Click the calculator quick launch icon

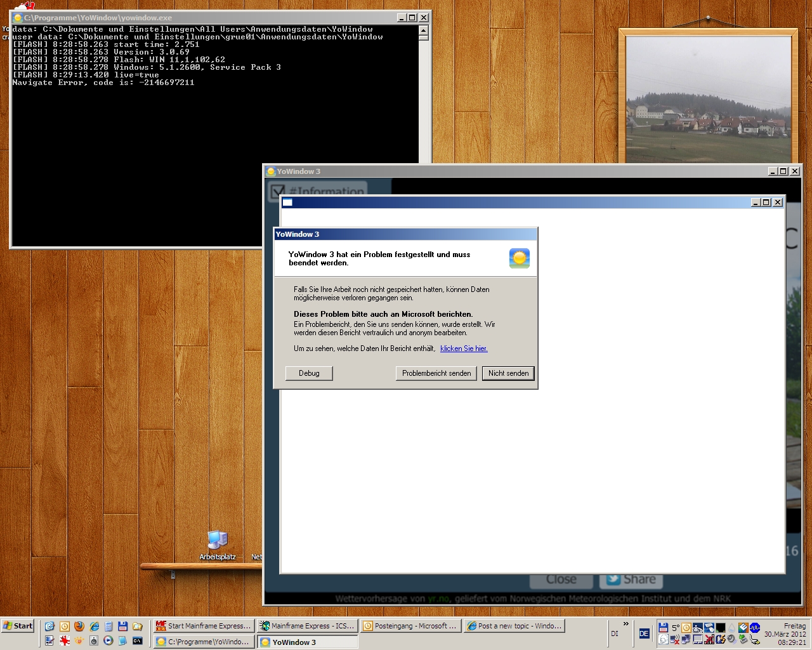[x=108, y=627]
